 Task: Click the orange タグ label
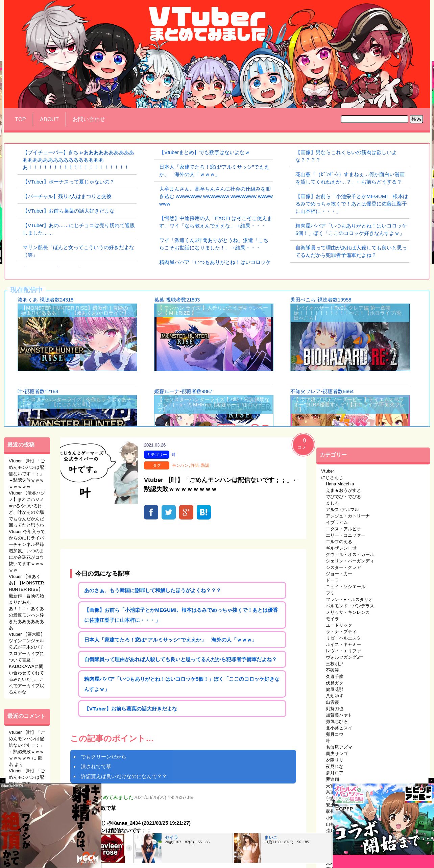coord(156,465)
